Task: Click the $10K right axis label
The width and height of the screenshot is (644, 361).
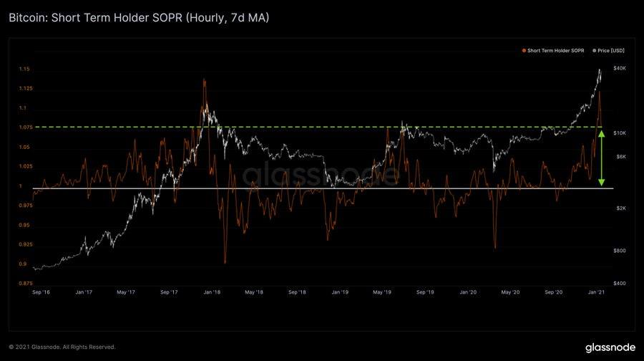Action: click(x=620, y=133)
